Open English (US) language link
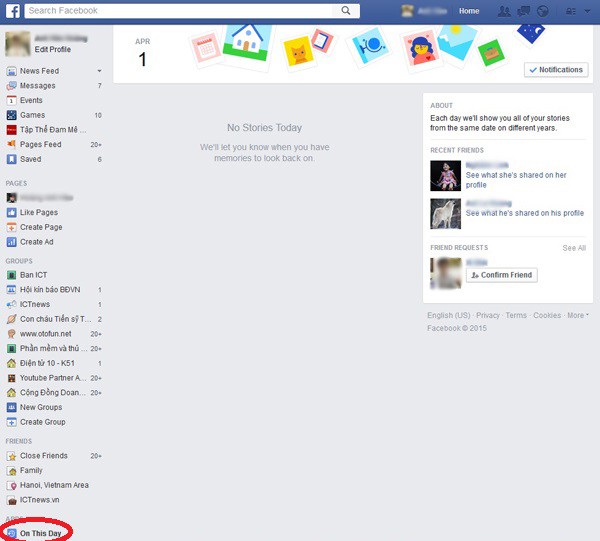Viewport: 600px width, 541px height. 448,315
